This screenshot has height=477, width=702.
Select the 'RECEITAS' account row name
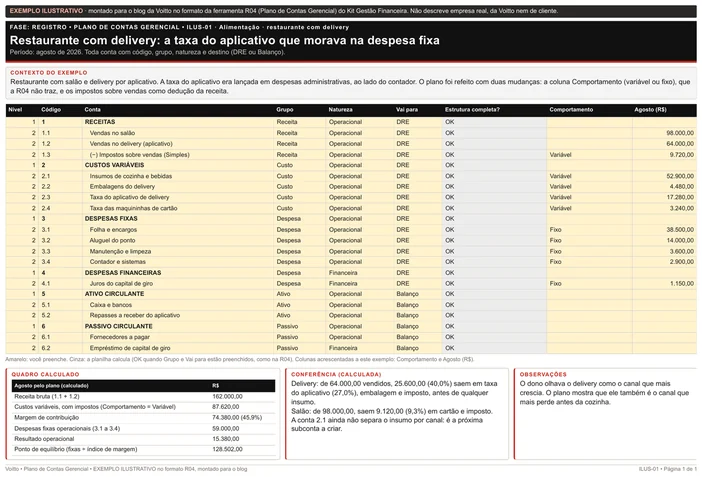coord(100,122)
